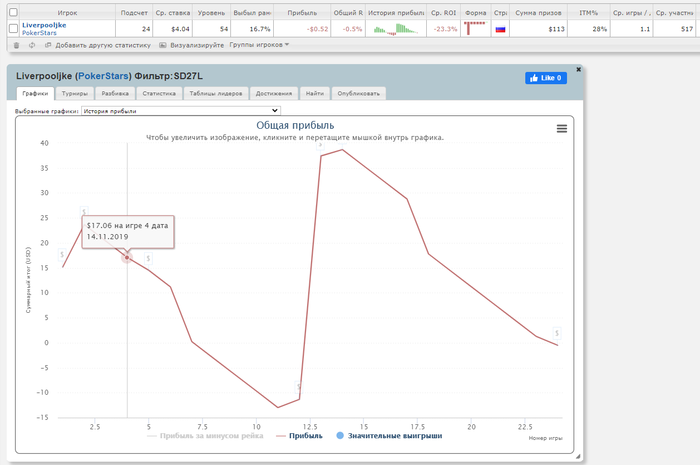Sort by the 'Сумма призов' column header

(538, 12)
